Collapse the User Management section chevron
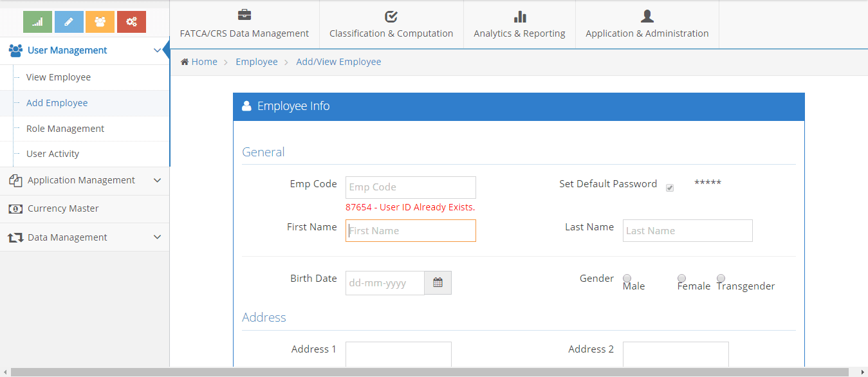 coord(157,50)
